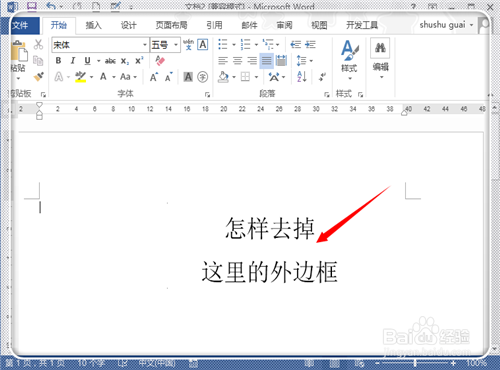Click the Cut scissors icon
The width and height of the screenshot is (500, 370).
click(38, 44)
